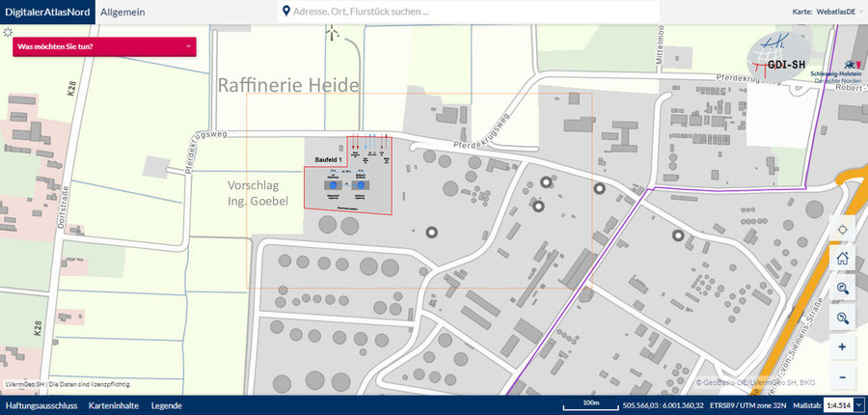The width and height of the screenshot is (868, 415).
Task: Click the DigitalerAtlasNord title
Action: coord(47,12)
